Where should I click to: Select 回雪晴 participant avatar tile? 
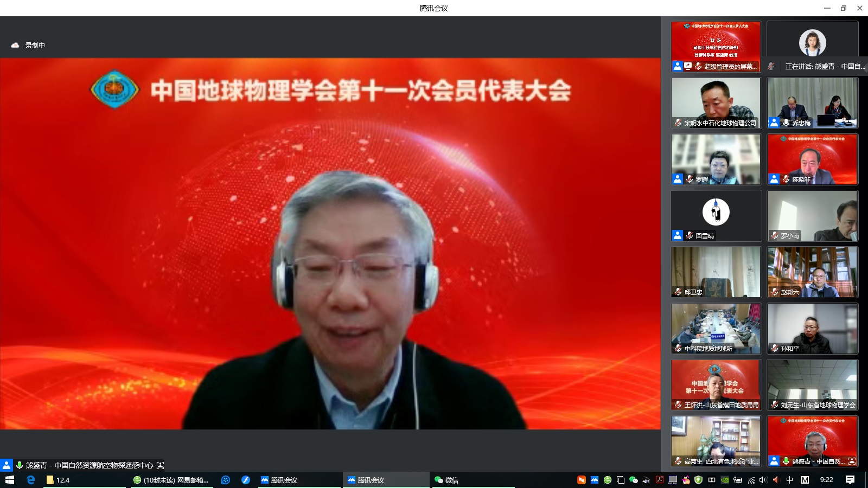coord(716,216)
